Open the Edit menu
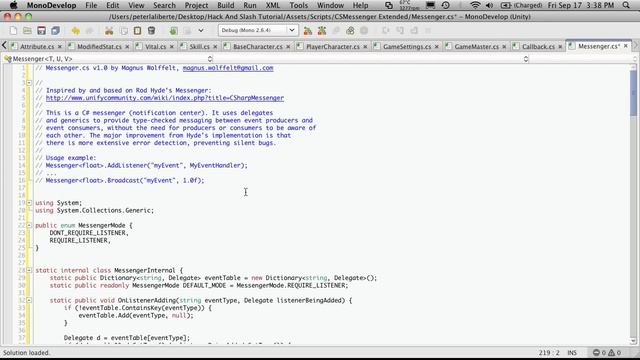Image resolution: width=640 pixels, height=360 pixels. tap(113, 5)
